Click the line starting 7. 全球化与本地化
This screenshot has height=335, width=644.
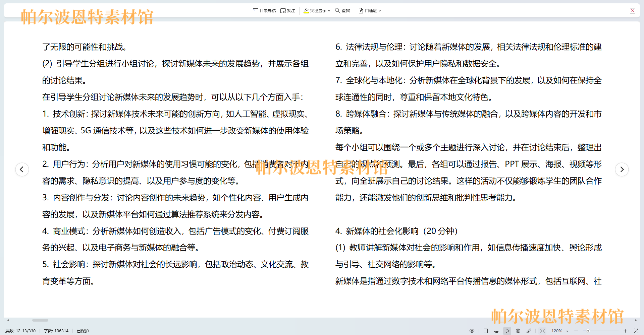coord(469,80)
